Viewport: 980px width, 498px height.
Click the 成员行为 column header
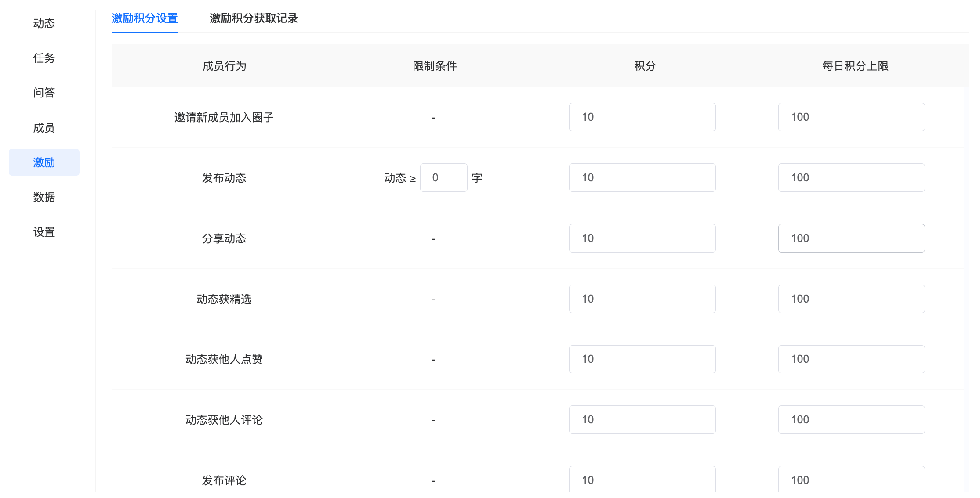point(224,66)
